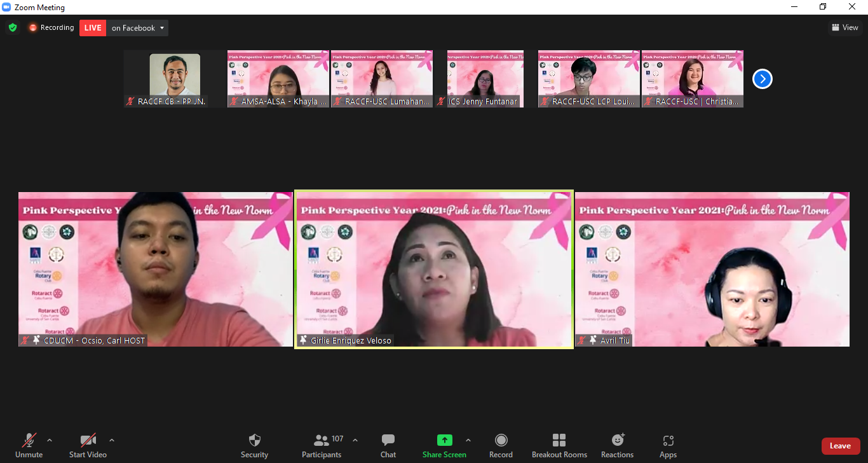Select the RACCF-USC Christia video thumbnail
Screen dimensions: 868x463
pyautogui.click(x=693, y=79)
